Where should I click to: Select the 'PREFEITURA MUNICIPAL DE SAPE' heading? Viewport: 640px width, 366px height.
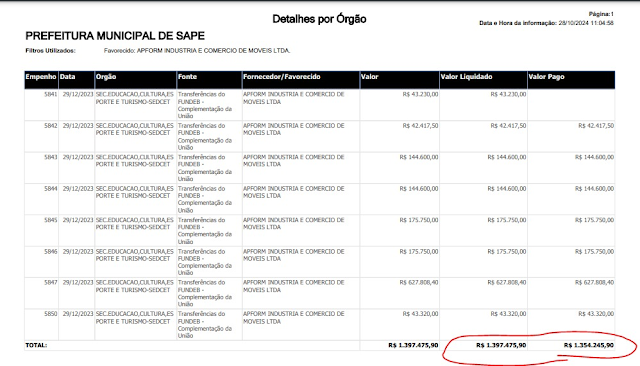coord(115,36)
